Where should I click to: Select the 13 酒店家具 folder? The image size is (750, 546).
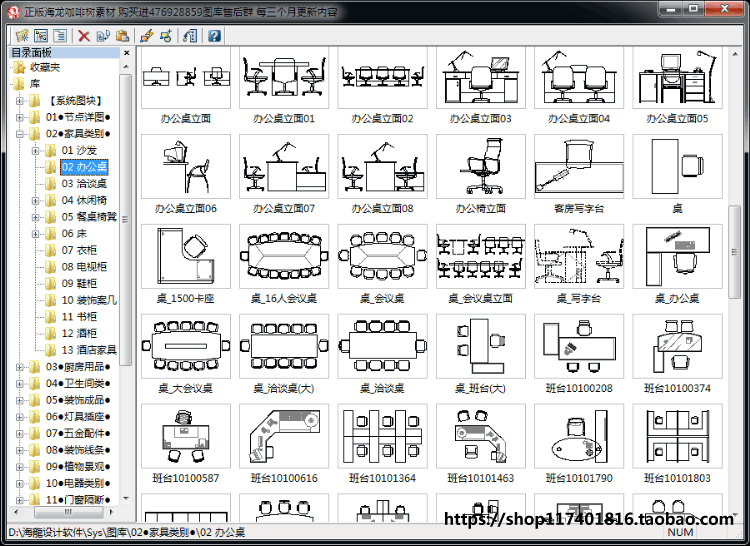(x=89, y=350)
